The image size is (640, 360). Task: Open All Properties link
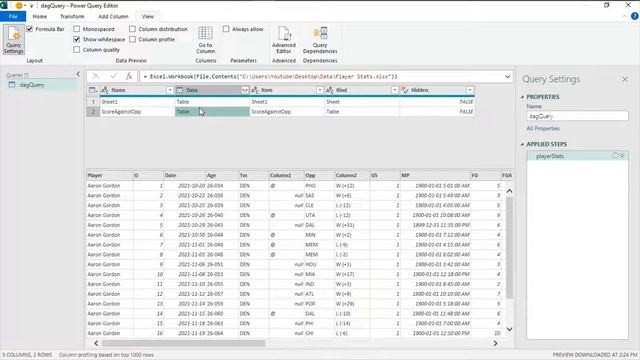pyautogui.click(x=543, y=129)
